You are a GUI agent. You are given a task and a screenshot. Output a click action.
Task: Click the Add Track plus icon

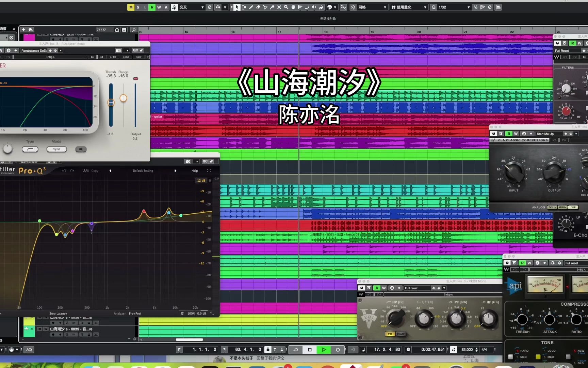23,30
